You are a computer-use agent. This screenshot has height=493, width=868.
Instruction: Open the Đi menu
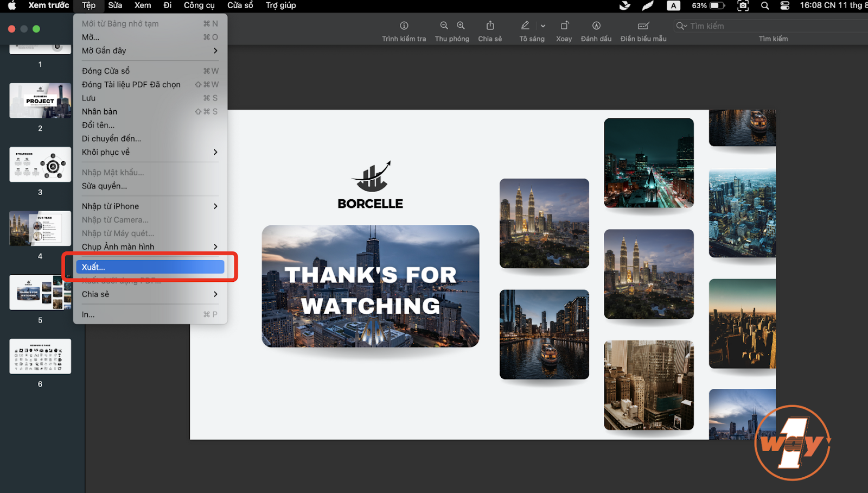click(x=168, y=5)
